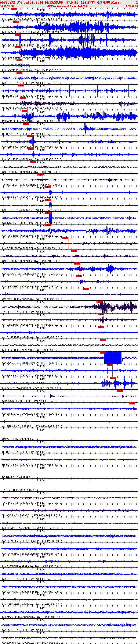Click the red pick marker on OOW trace
This screenshot has height=644, width=138.
pyautogui.click(x=103, y=353)
